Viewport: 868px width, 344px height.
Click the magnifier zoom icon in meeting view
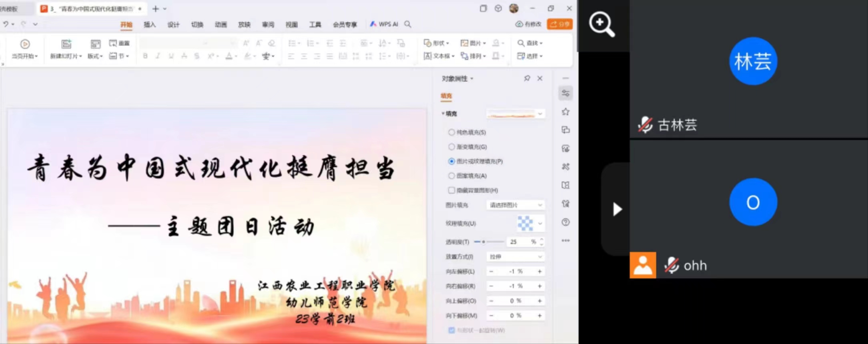pos(601,25)
